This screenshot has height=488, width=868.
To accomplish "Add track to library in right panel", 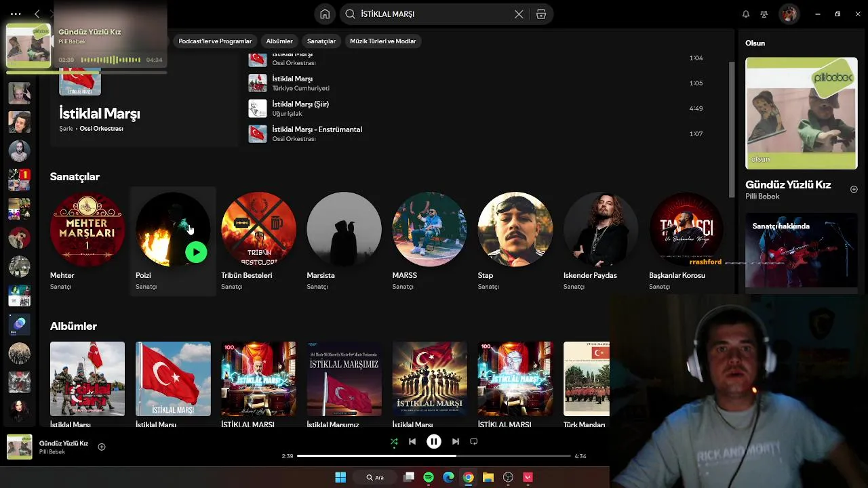I will [854, 189].
